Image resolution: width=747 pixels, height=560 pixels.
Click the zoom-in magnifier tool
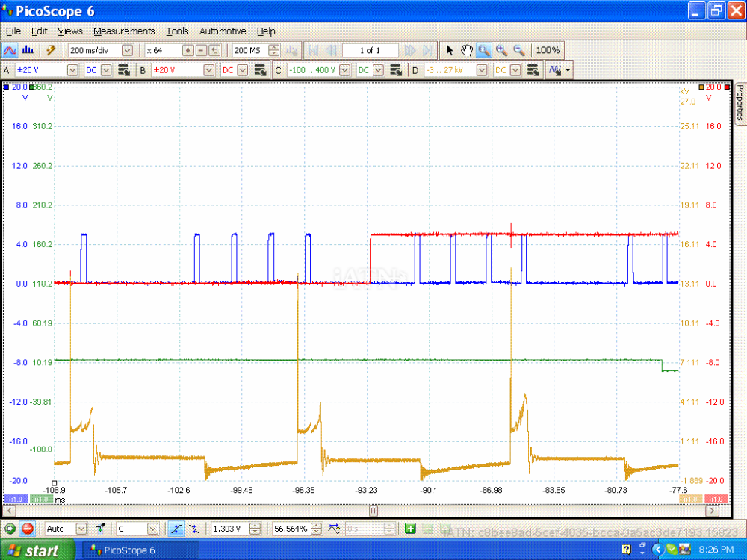pyautogui.click(x=501, y=50)
